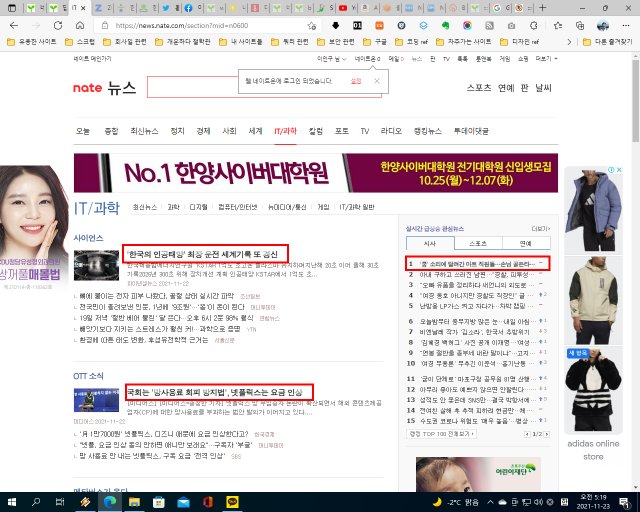Select the 스포츠 tab in trending news
The width and height of the screenshot is (640, 512).
(478, 243)
